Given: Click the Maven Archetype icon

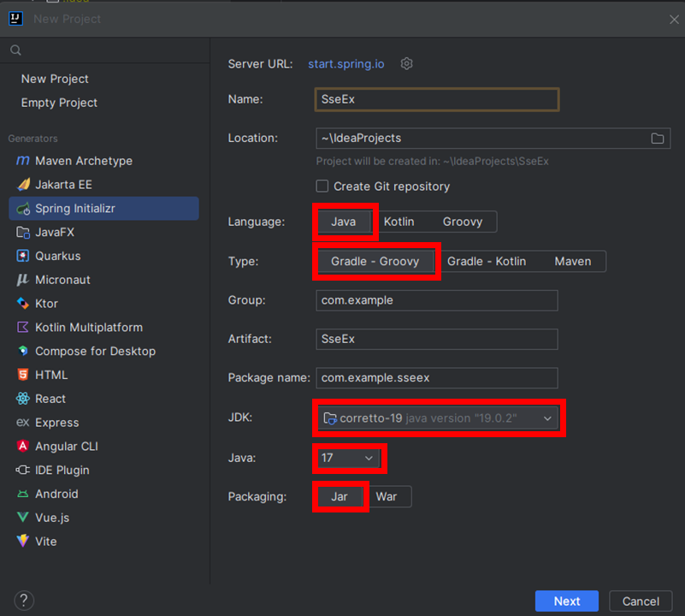Looking at the screenshot, I should point(23,161).
